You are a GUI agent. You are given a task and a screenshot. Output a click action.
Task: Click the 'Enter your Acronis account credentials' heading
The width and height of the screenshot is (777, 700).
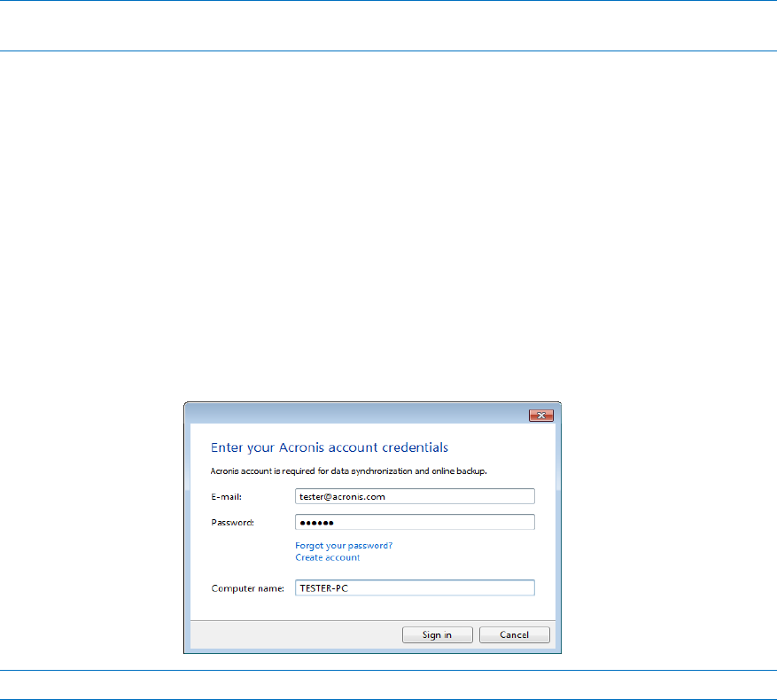coord(330,447)
